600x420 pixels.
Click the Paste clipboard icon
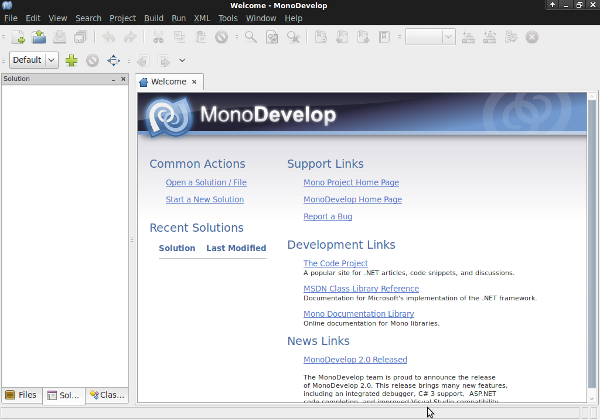tap(201, 37)
